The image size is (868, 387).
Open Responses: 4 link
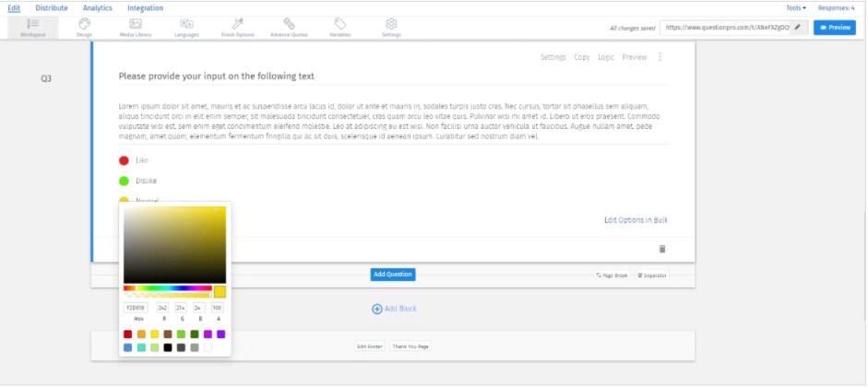click(836, 7)
